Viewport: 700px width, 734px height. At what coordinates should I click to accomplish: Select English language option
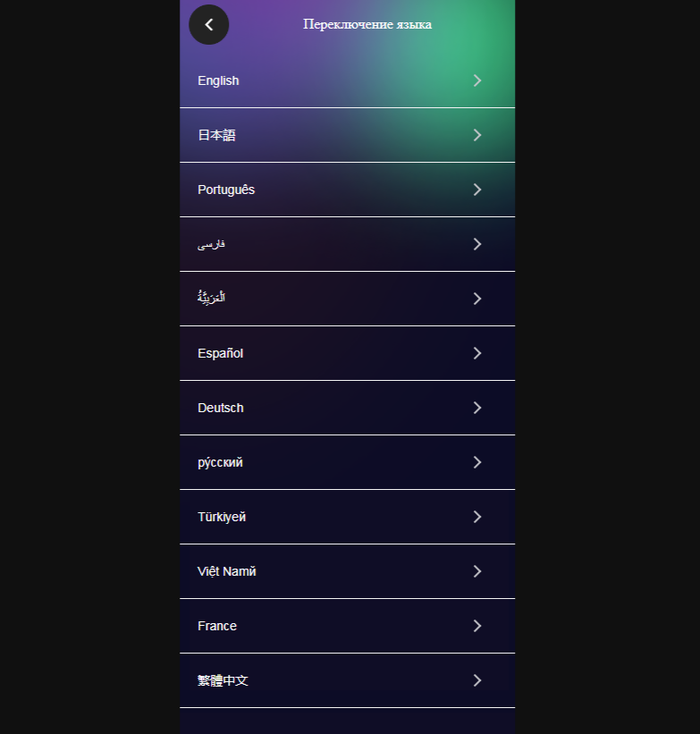point(218,80)
